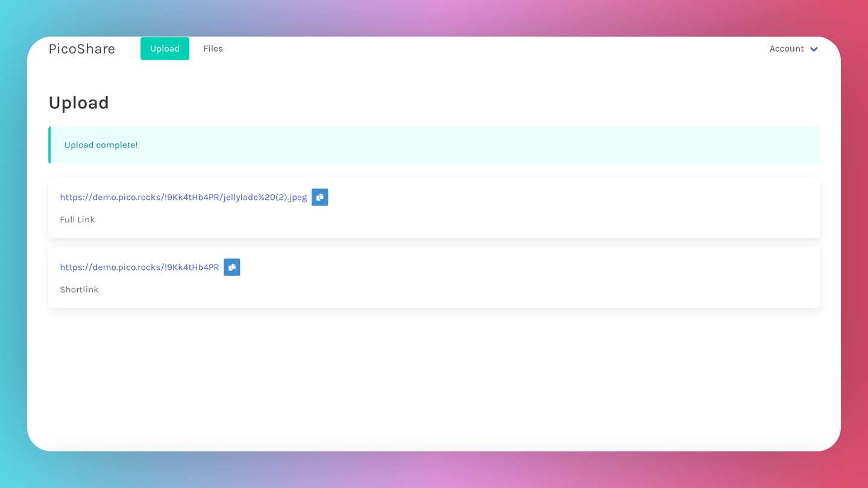Select the Shortlink caption text
868x488 pixels.
[79, 290]
